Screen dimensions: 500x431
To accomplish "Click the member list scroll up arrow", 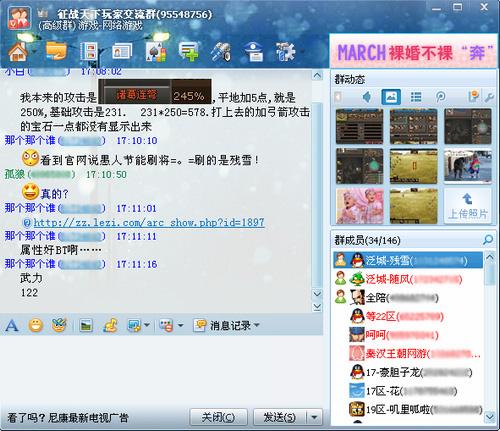I will coord(490,257).
